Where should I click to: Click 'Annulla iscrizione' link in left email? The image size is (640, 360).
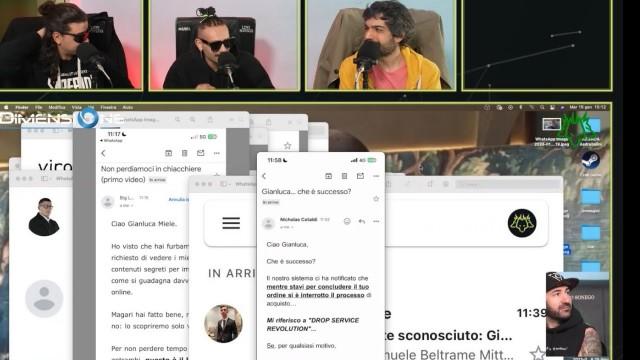pos(179,200)
